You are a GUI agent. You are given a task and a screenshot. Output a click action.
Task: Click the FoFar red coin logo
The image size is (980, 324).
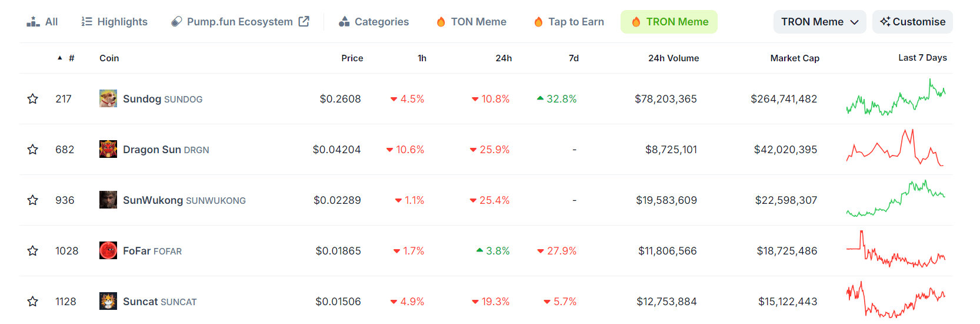click(x=108, y=250)
